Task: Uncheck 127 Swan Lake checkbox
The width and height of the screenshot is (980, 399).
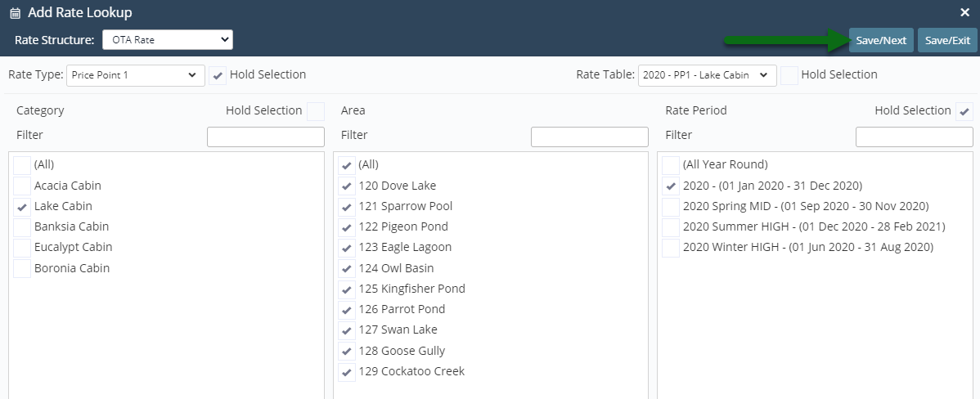Action: (x=346, y=330)
